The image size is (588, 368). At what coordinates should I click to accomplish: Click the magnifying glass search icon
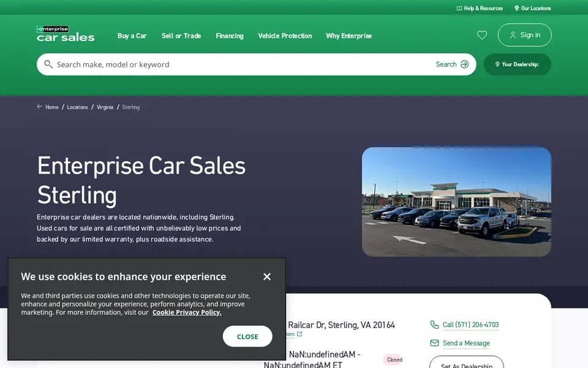tap(48, 64)
